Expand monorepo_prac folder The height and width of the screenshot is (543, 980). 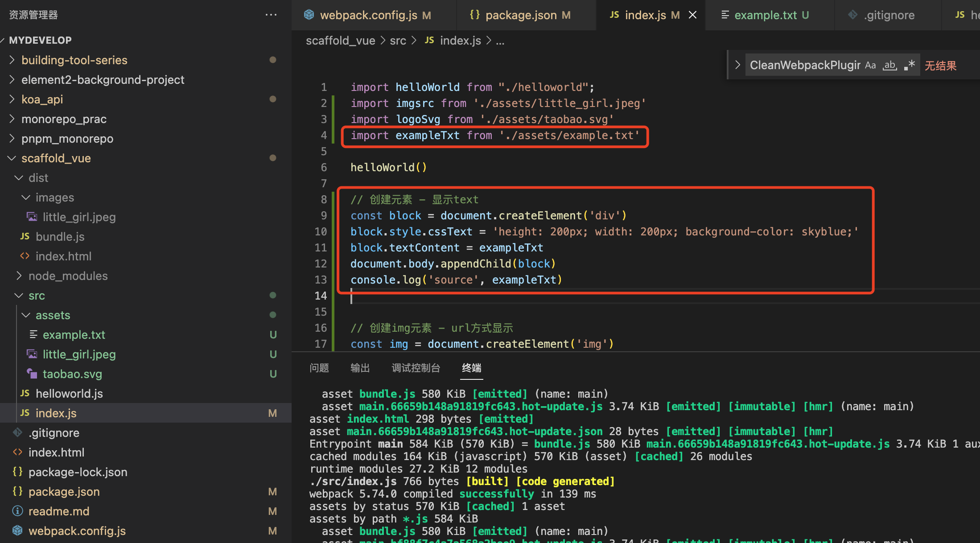pyautogui.click(x=12, y=119)
